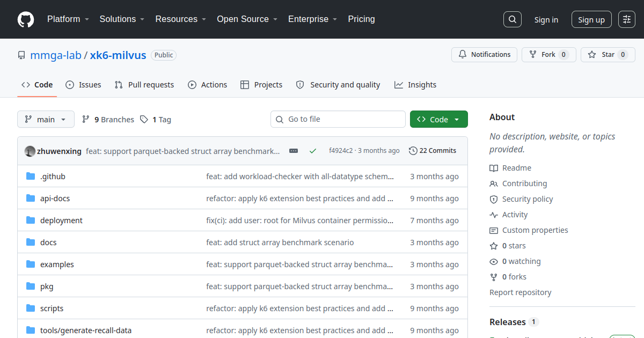View the 1 Tag link

(156, 120)
